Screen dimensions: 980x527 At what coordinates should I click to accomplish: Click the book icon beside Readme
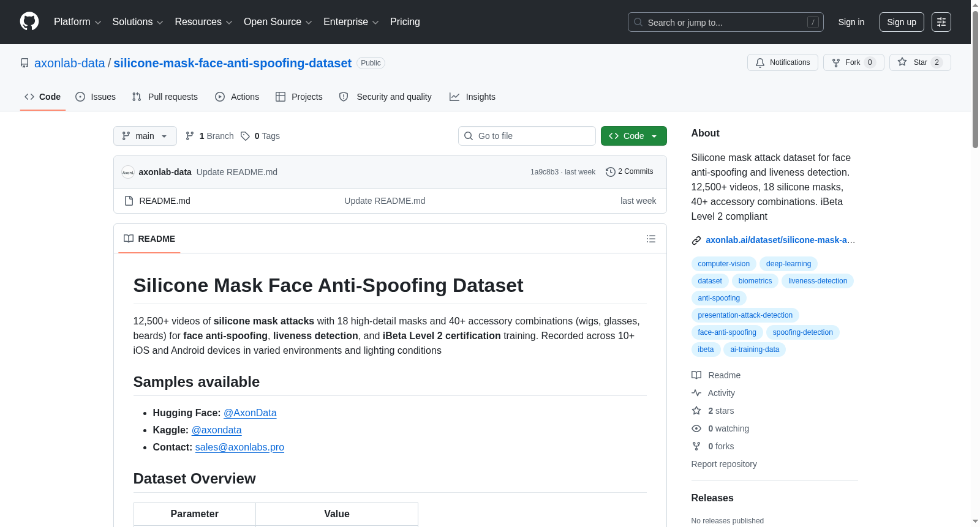pyautogui.click(x=696, y=375)
